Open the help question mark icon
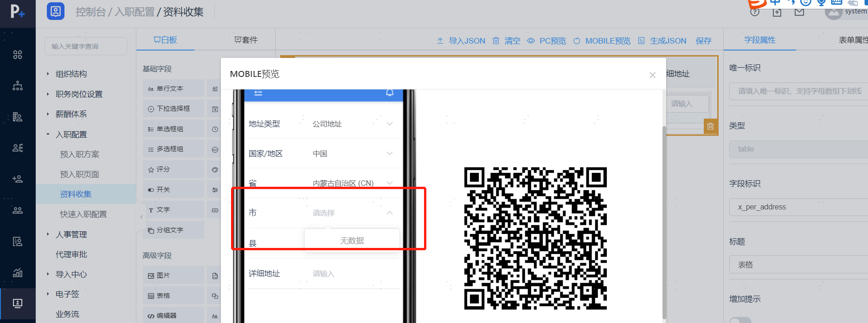 [x=755, y=12]
